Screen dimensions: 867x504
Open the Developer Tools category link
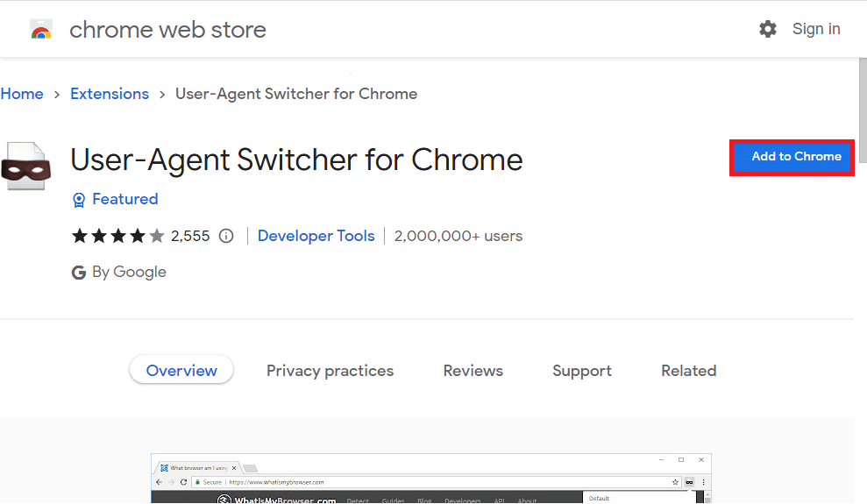[x=316, y=236]
